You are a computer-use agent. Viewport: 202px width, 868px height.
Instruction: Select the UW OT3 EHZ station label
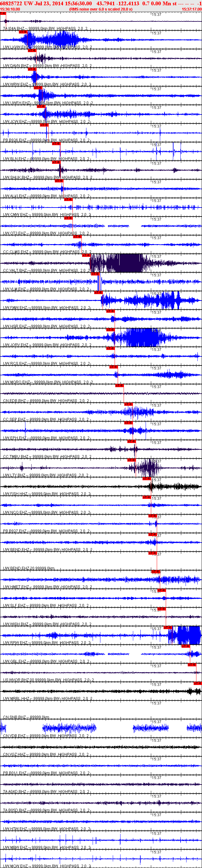(x=46, y=233)
